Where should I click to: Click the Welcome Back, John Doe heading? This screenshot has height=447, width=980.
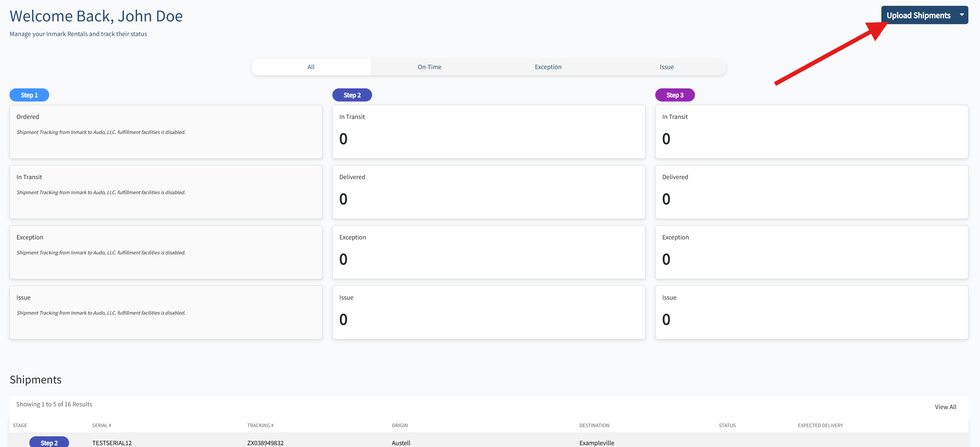coord(96,16)
